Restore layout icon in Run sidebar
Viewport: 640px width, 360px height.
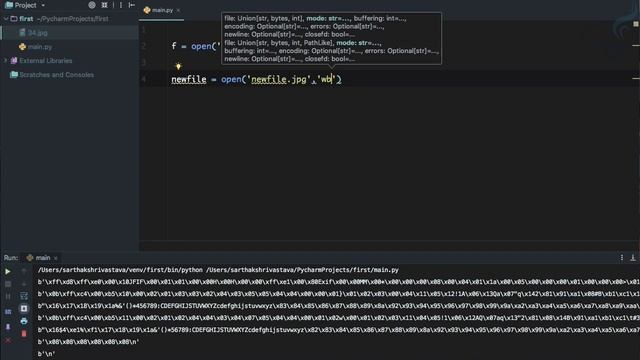(x=8, y=312)
